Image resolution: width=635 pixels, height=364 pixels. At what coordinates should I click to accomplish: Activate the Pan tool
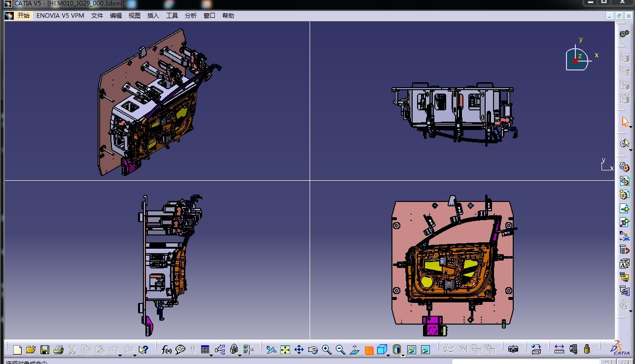(x=299, y=350)
